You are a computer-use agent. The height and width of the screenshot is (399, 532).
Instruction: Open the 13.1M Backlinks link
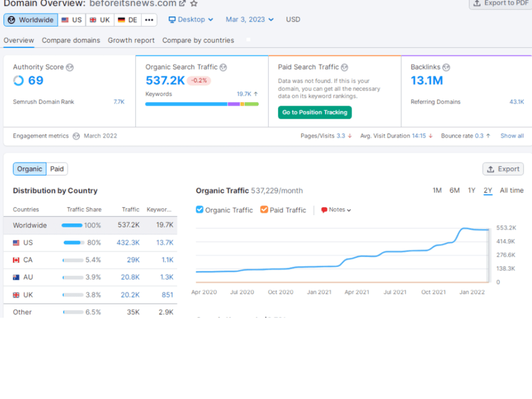click(427, 81)
